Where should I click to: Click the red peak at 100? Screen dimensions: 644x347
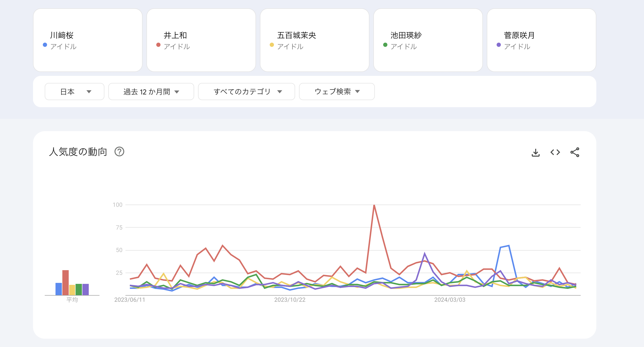(x=374, y=205)
